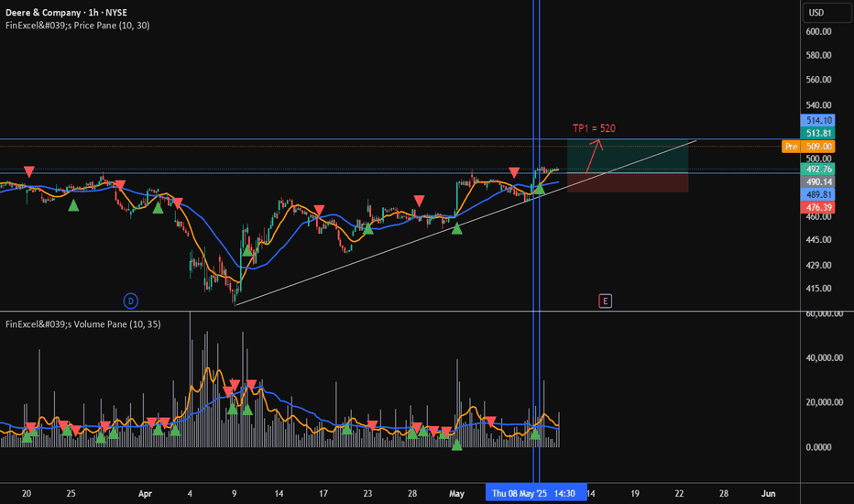Click the '17' time axis label
This screenshot has width=854, height=504.
[323, 494]
